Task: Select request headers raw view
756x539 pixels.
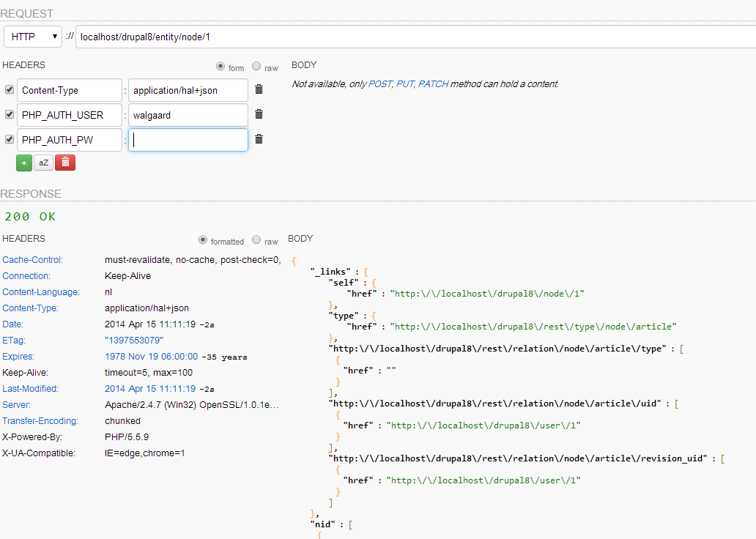Action: tap(256, 66)
